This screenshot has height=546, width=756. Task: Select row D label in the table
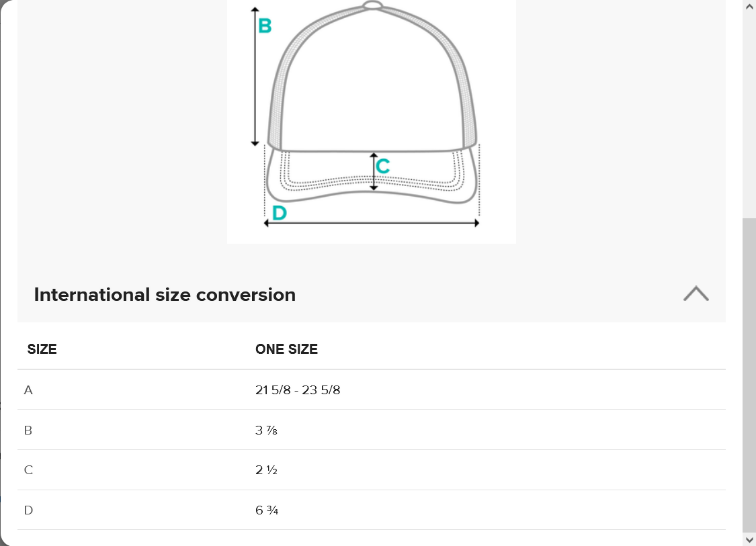click(28, 510)
